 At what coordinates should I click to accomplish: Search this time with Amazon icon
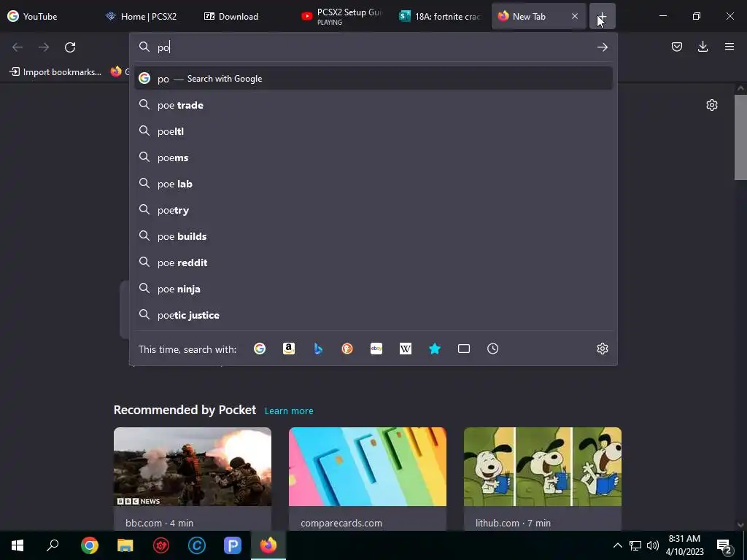click(289, 349)
